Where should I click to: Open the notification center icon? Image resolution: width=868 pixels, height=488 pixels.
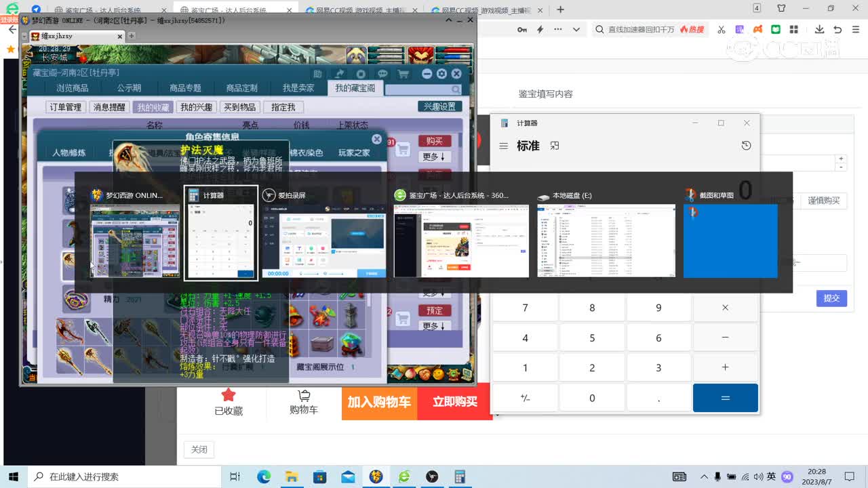[849, 476]
